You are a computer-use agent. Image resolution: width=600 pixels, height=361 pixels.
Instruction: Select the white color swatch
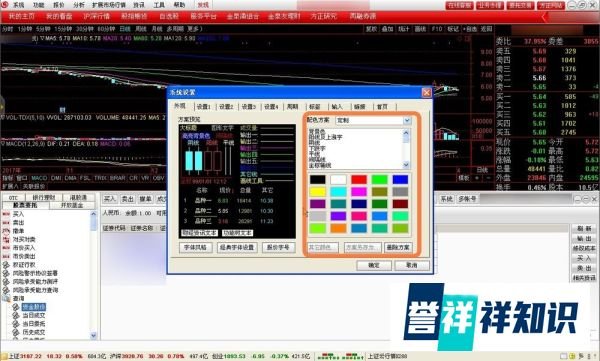coord(338,179)
